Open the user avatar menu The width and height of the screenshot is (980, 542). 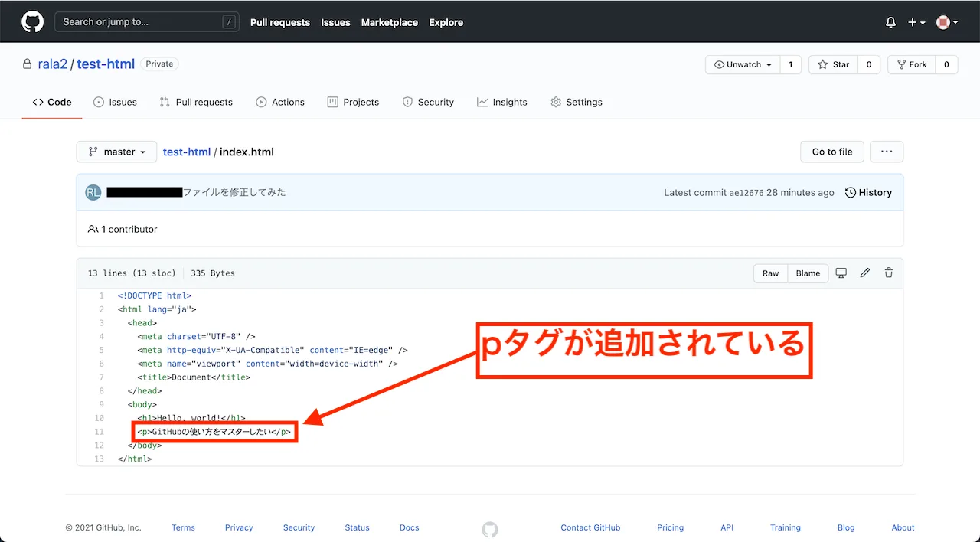tap(947, 23)
